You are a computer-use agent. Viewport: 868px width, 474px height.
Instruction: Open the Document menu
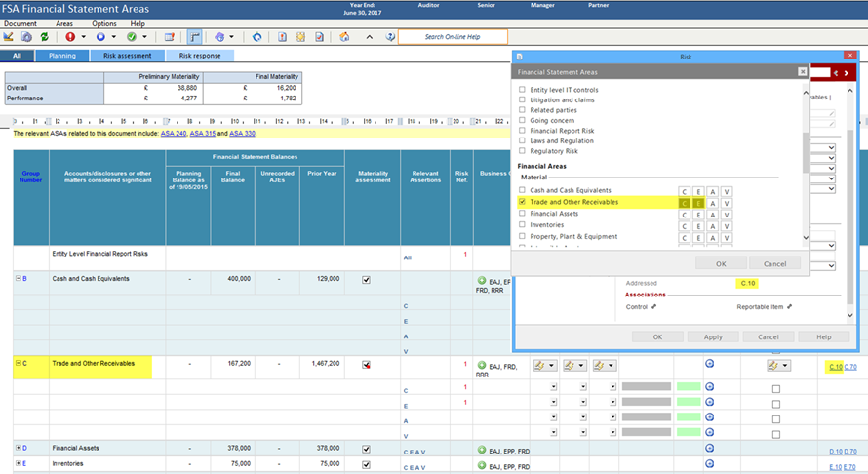20,23
